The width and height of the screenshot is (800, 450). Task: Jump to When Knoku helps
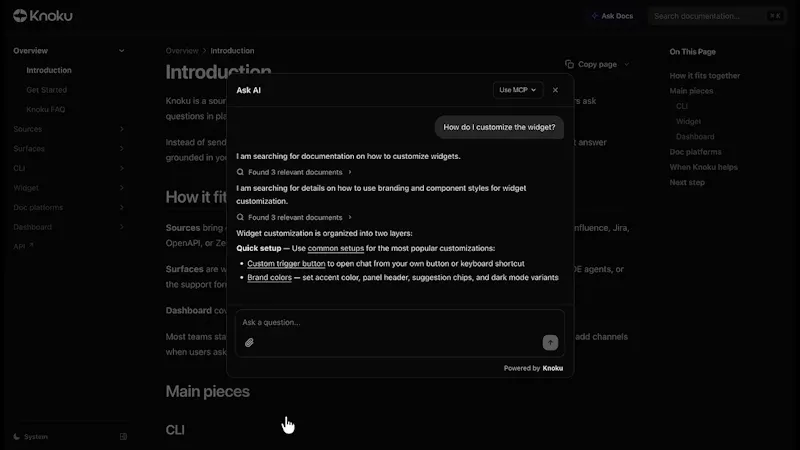tap(704, 167)
